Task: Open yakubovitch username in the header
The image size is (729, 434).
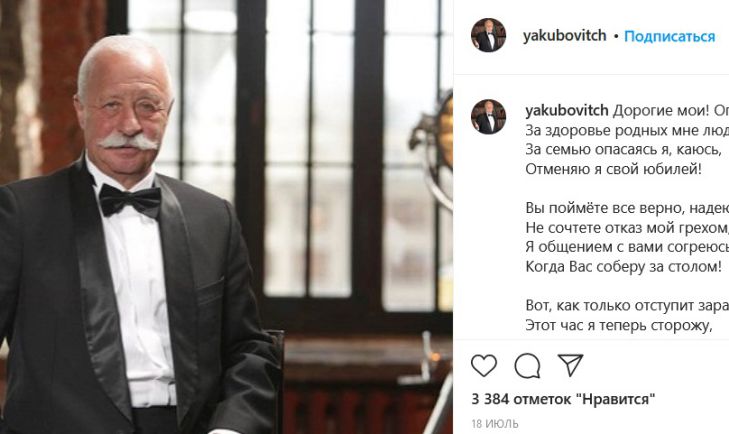Action: pyautogui.click(x=564, y=36)
